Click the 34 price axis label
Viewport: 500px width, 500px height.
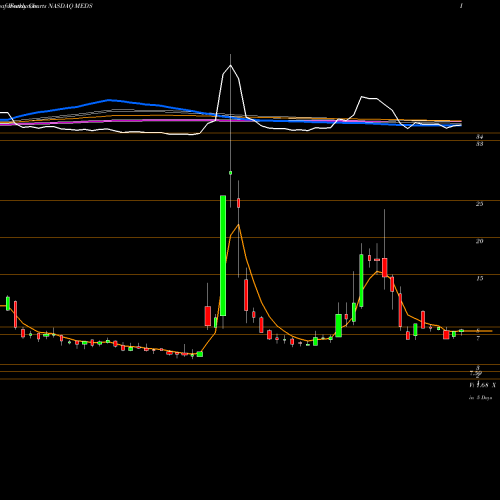point(479,136)
